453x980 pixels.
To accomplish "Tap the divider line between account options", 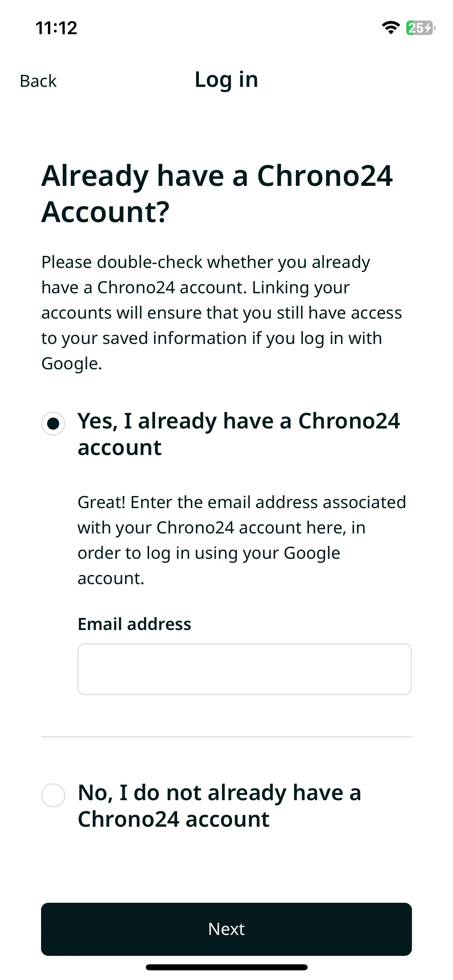I will tap(226, 737).
